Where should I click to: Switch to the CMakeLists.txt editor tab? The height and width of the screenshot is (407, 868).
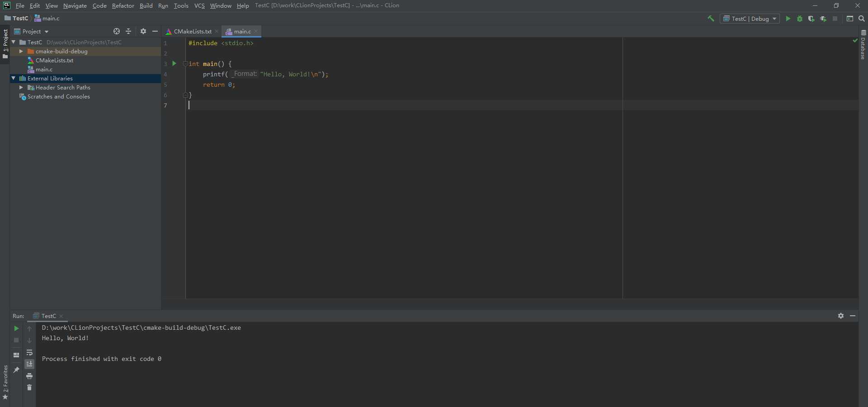192,31
